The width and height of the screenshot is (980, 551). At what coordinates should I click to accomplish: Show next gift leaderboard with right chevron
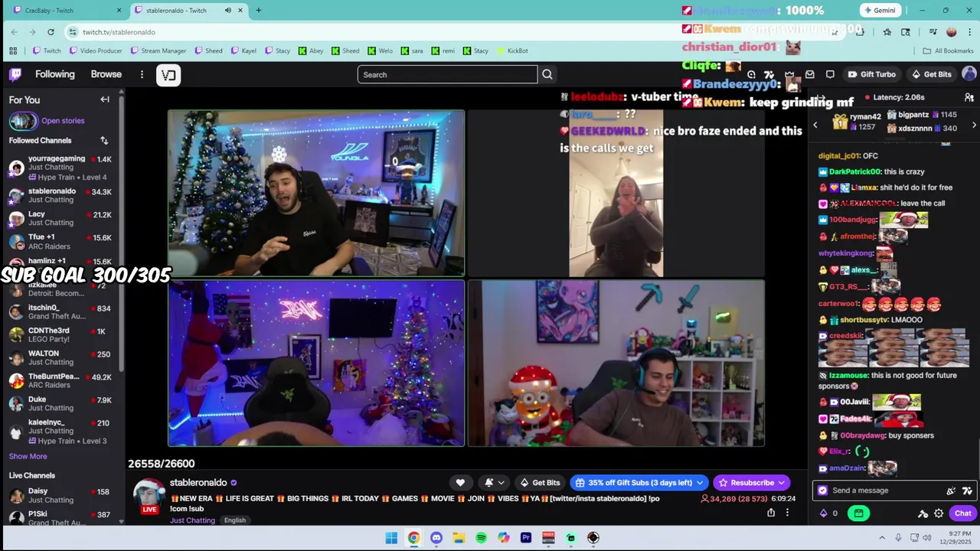(974, 125)
